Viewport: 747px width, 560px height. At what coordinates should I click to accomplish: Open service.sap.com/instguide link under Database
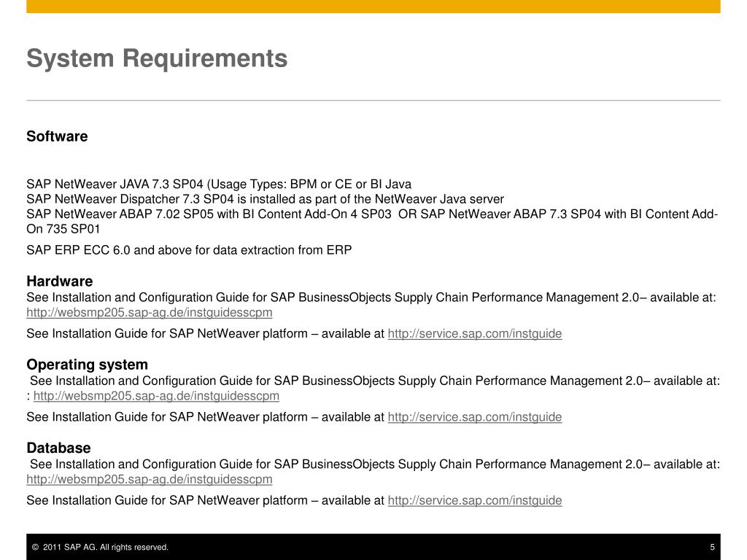coord(474,500)
